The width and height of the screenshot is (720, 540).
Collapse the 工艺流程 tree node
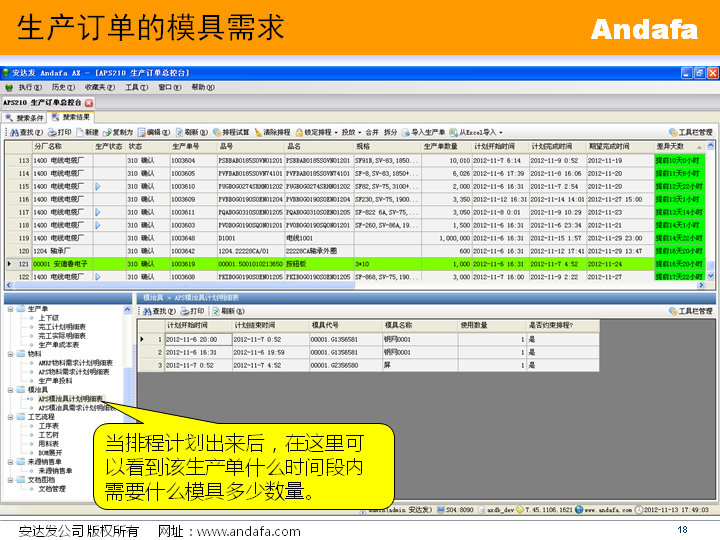click(10, 417)
